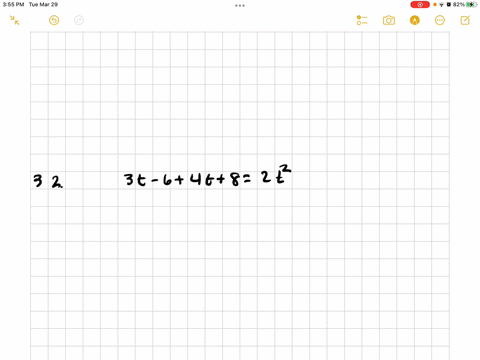Viewport: 480px width, 360px height.
Task: Create a new note
Action: (465, 20)
